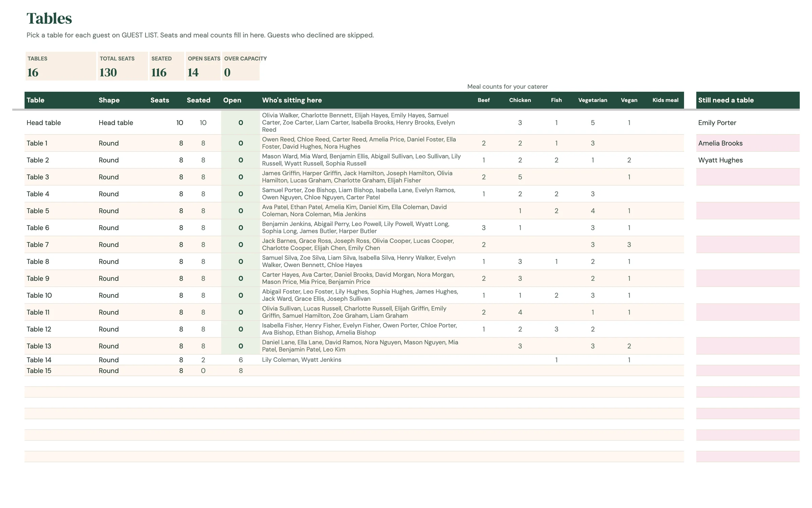The image size is (812, 508).
Task: Click Head table's vegetarian count 5
Action: pos(592,123)
